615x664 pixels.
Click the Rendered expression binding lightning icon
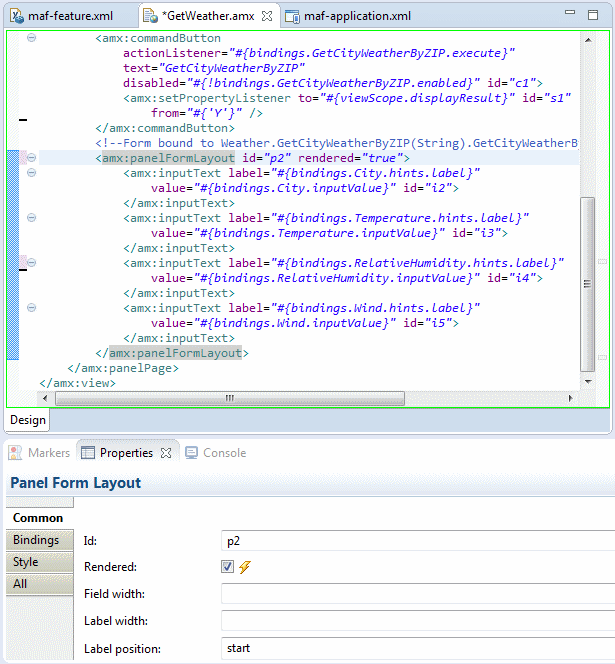244,567
